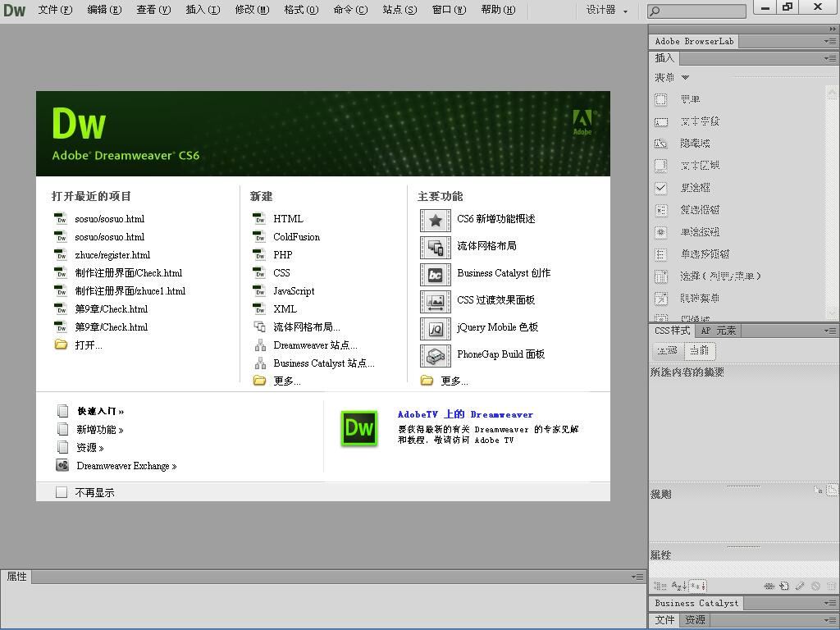Open recent file zhuce/register.html
840x630 pixels.
[112, 255]
